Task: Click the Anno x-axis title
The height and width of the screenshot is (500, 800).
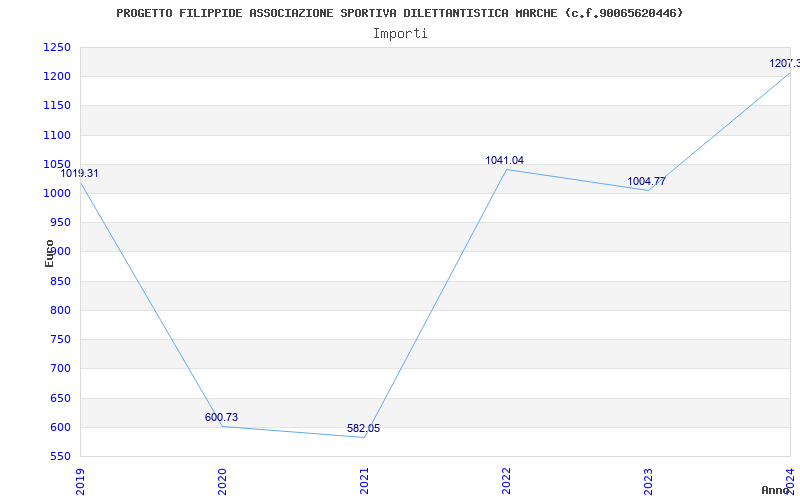Action: point(776,490)
